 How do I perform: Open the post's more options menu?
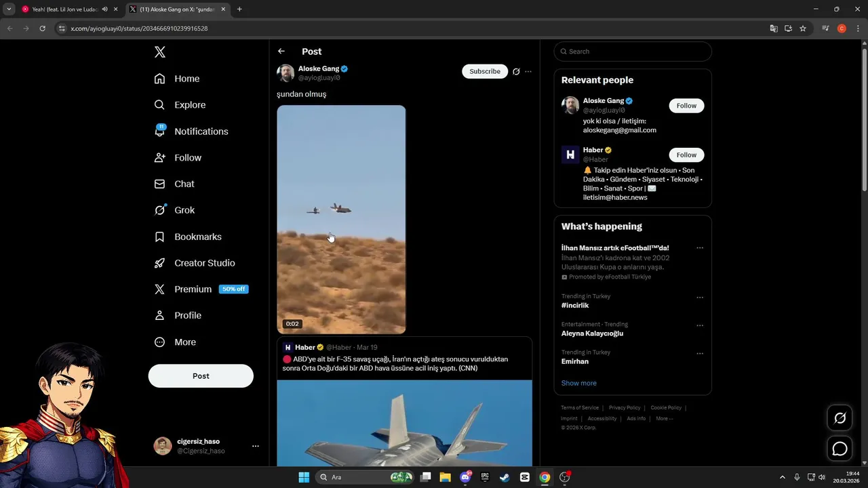pos(528,71)
